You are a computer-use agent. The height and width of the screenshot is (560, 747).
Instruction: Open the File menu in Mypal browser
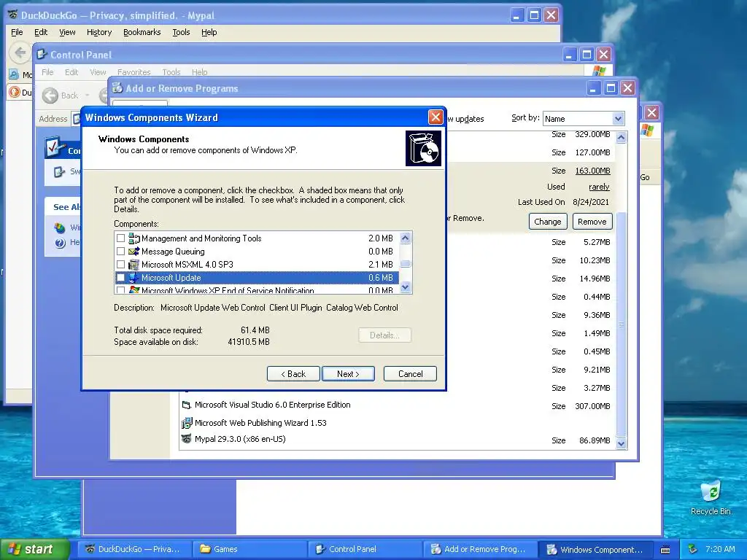pos(17,32)
